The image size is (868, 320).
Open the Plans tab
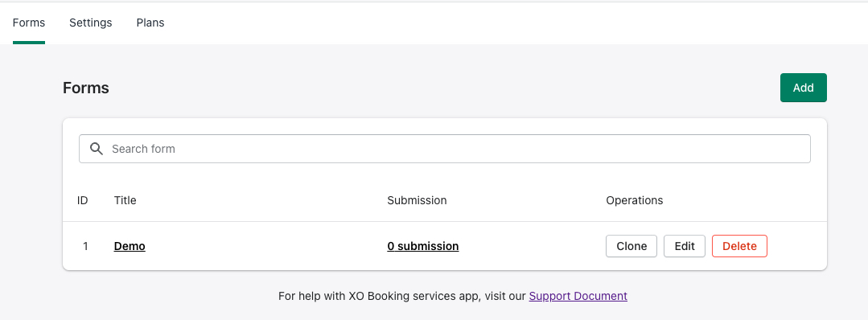point(150,23)
